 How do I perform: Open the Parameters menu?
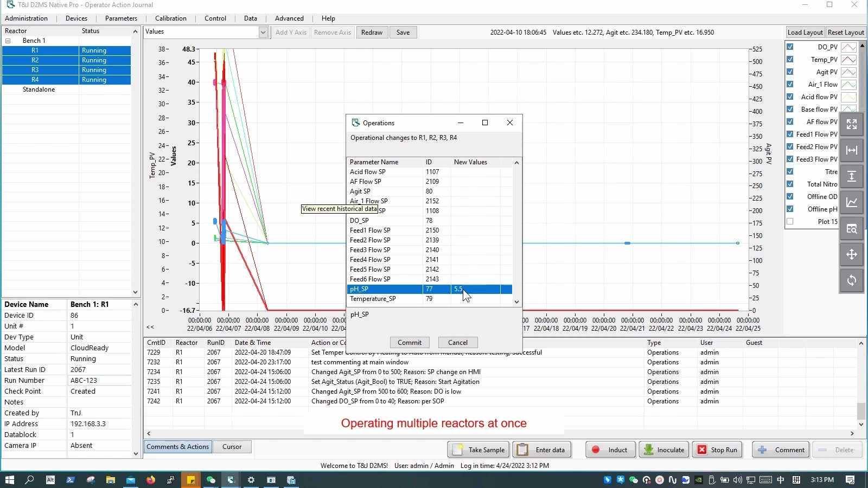click(121, 18)
